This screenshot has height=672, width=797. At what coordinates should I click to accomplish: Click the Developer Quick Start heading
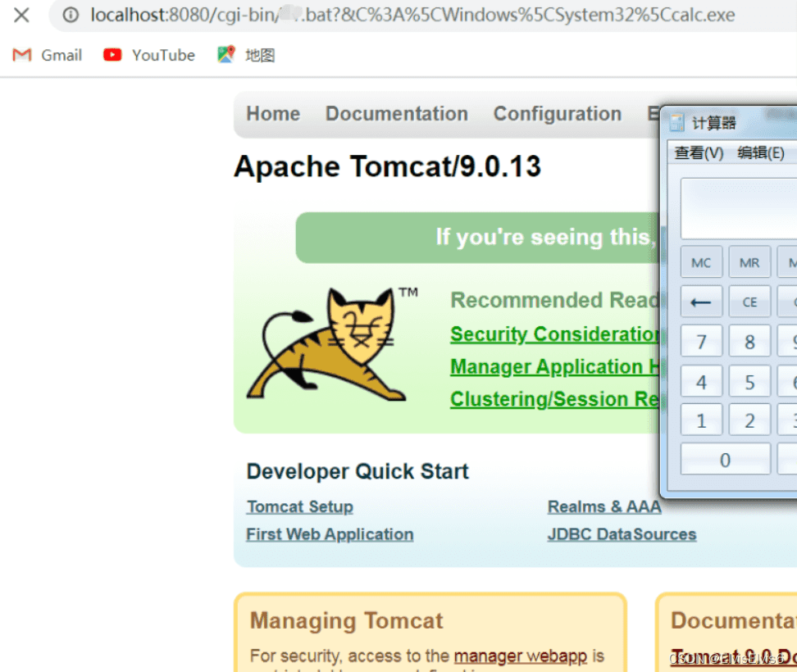click(358, 471)
